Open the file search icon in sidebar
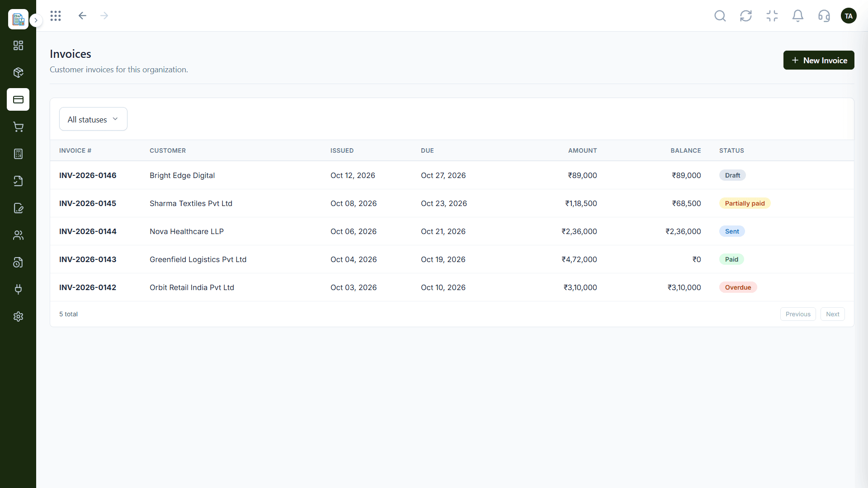The width and height of the screenshot is (868, 488). 18,263
